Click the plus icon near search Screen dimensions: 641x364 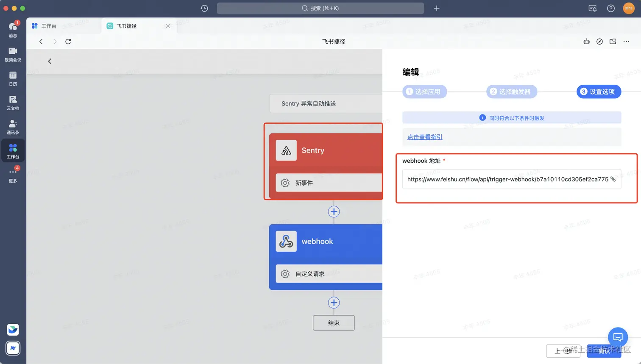click(437, 8)
